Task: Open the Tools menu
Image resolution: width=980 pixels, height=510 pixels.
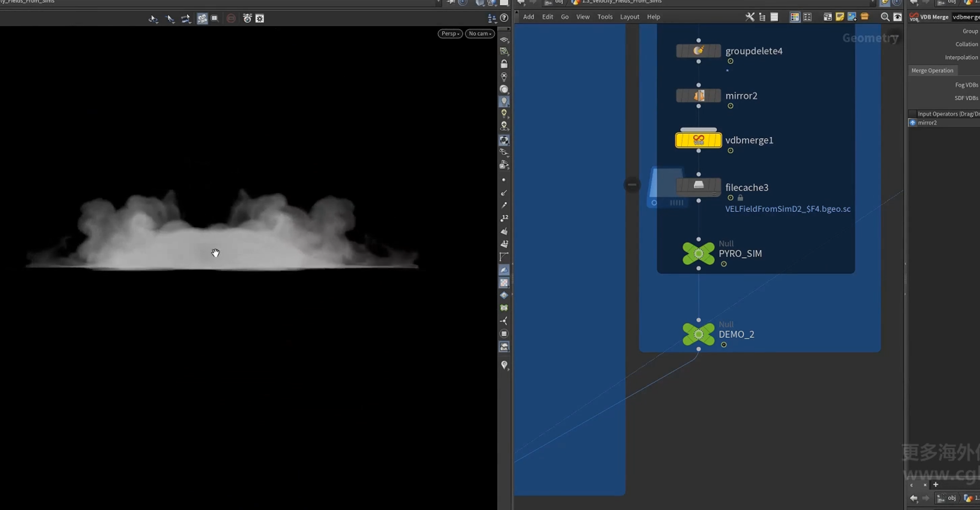Action: [x=604, y=17]
